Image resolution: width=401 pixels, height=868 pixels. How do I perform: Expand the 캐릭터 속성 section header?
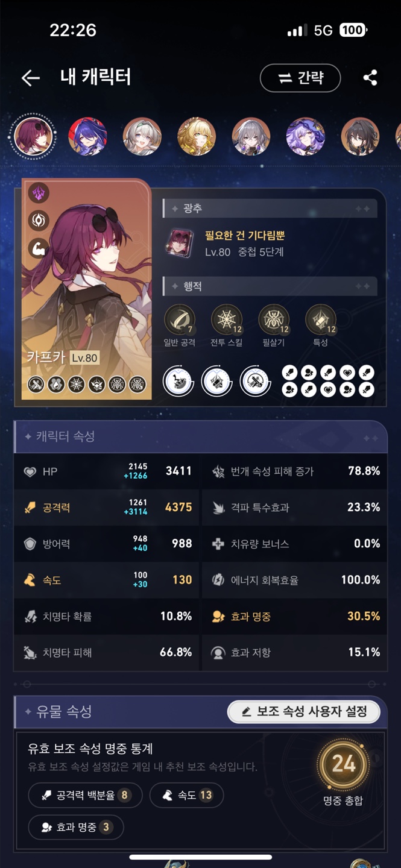(x=201, y=436)
